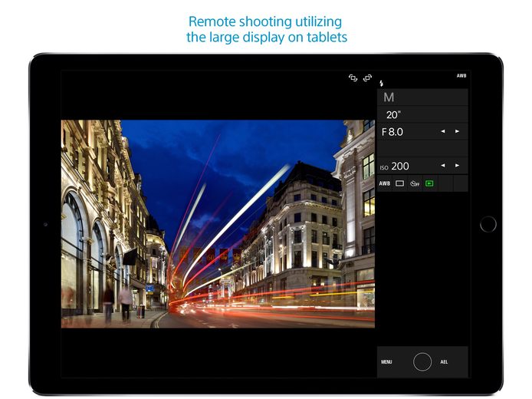532x399 pixels.
Task: Tap the second rotate-display icon beside the flash
Action: (x=367, y=78)
